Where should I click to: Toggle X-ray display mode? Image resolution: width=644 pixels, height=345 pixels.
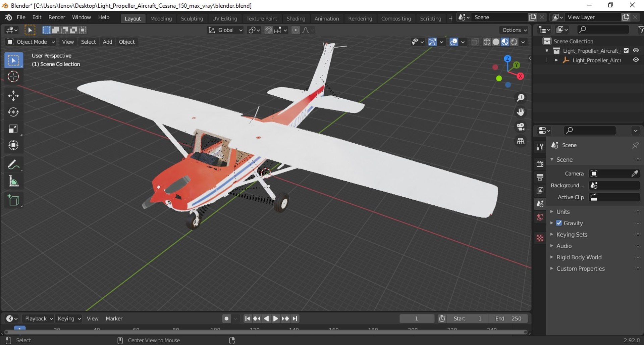(x=475, y=42)
